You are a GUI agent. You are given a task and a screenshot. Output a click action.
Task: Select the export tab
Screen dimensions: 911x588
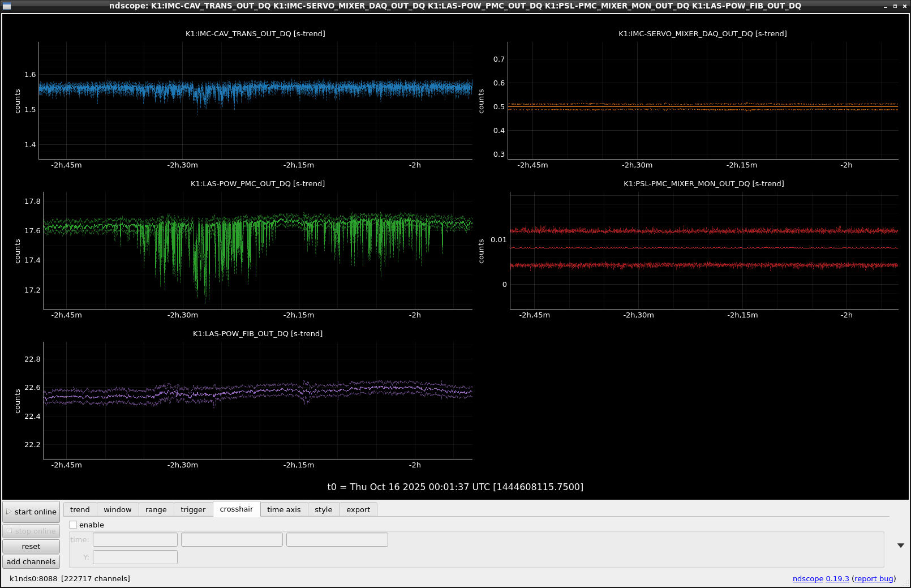pos(358,509)
